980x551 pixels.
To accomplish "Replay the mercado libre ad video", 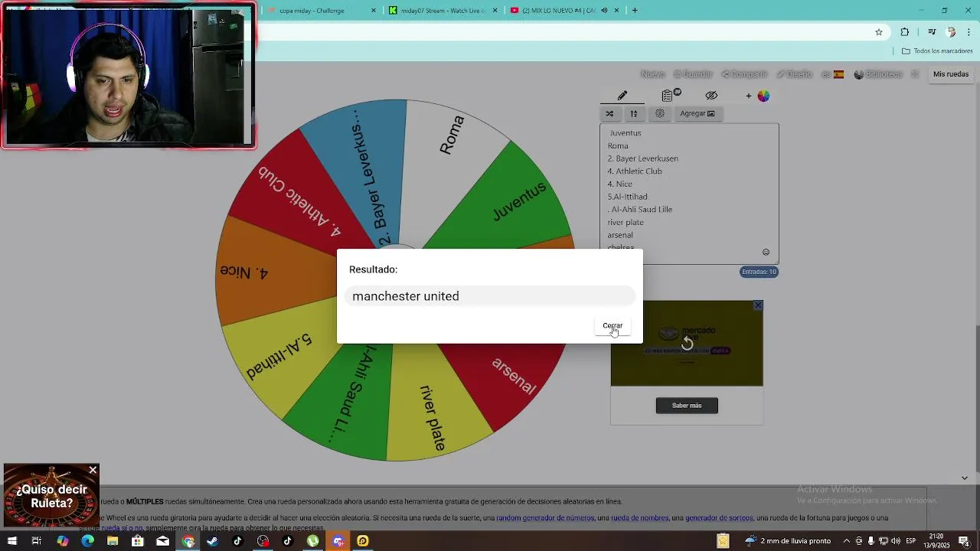I will click(x=687, y=344).
